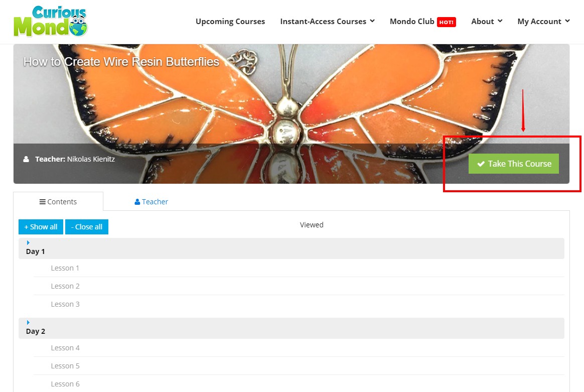Click the course title How to Create Wire Resin Butterflies

pos(121,61)
